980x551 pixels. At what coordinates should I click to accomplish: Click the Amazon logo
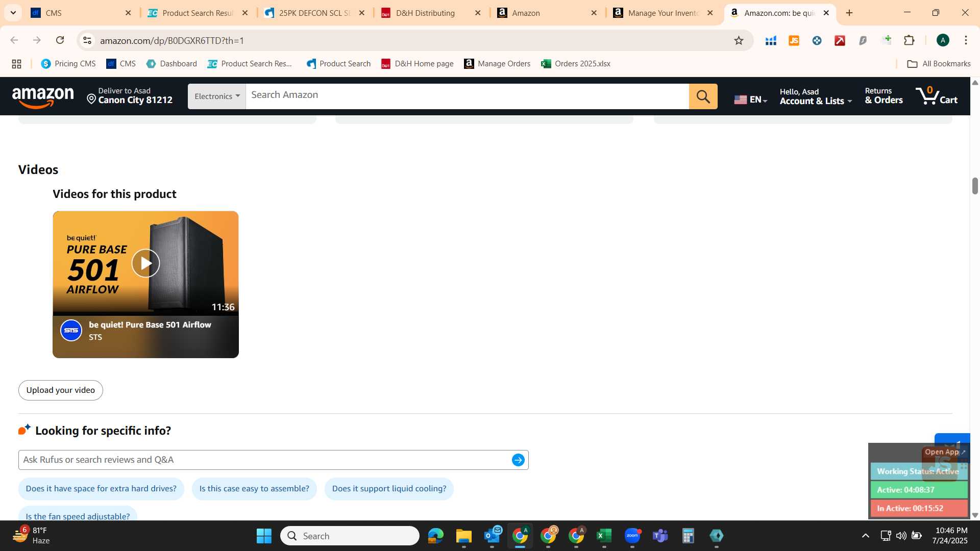pyautogui.click(x=43, y=97)
